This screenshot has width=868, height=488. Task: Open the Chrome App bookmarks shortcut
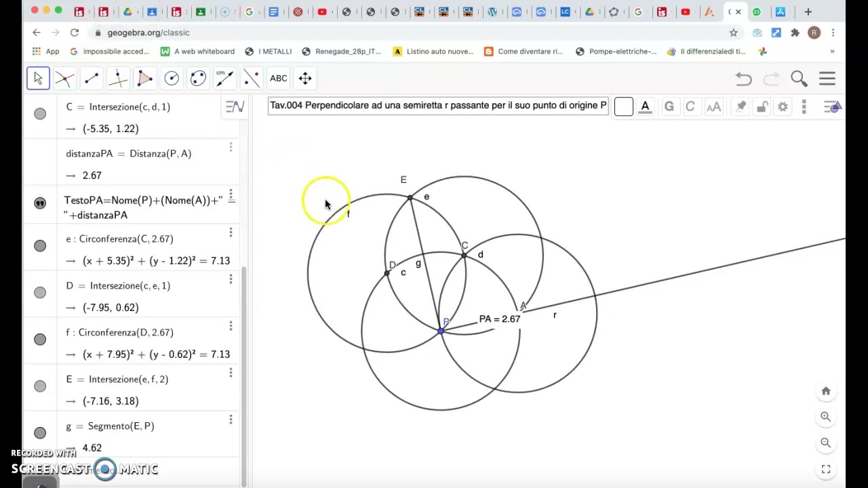45,52
